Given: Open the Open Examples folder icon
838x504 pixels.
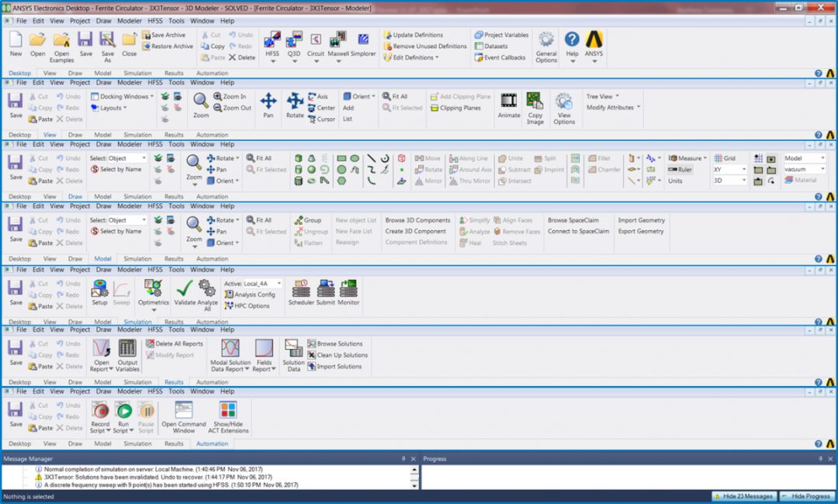Looking at the screenshot, I should (61, 40).
